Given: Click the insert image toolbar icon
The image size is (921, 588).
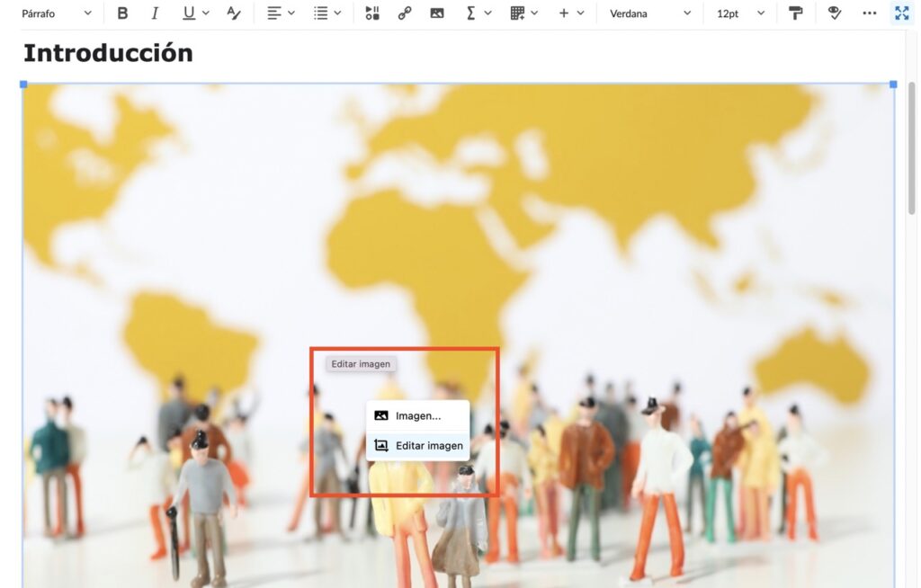Looking at the screenshot, I should (437, 13).
